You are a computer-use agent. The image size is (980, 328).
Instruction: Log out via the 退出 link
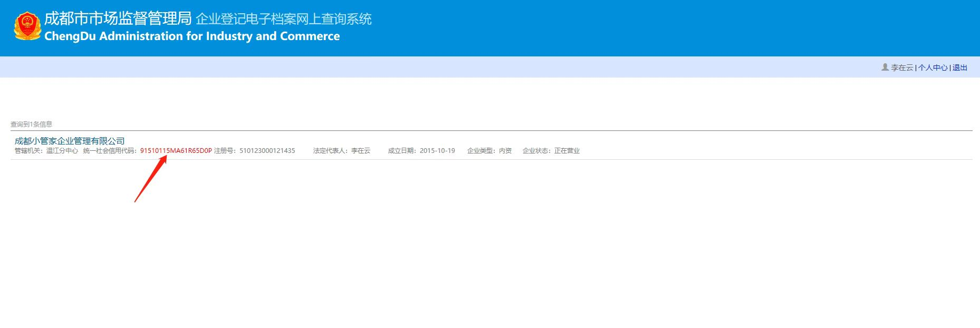tap(959, 67)
